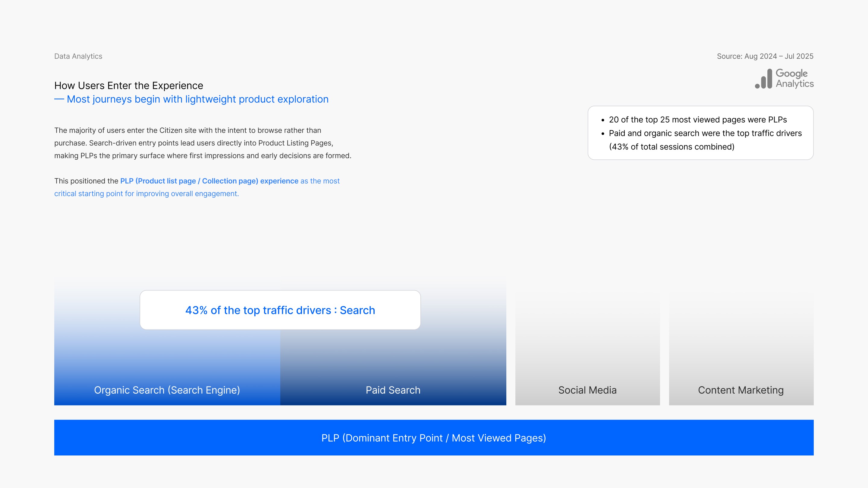Click the blue subtitle about lightweight product exploration
This screenshot has height=488, width=868.
click(x=197, y=99)
